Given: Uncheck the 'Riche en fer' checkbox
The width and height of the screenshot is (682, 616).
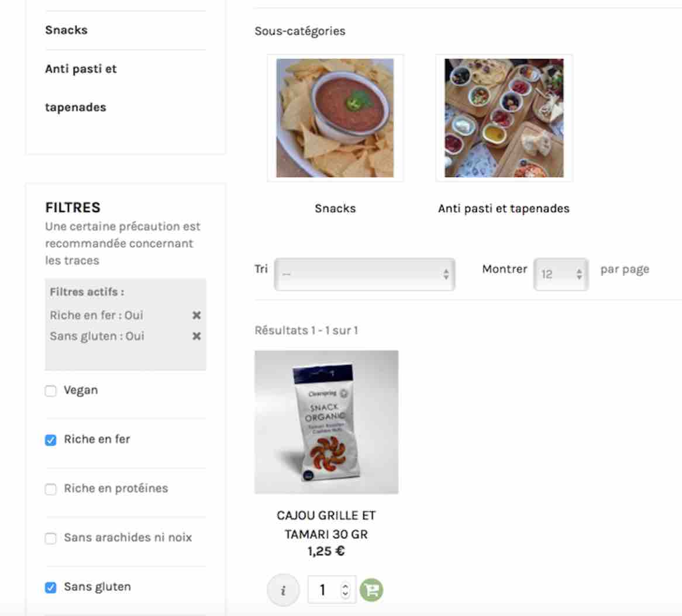Looking at the screenshot, I should pos(50,440).
